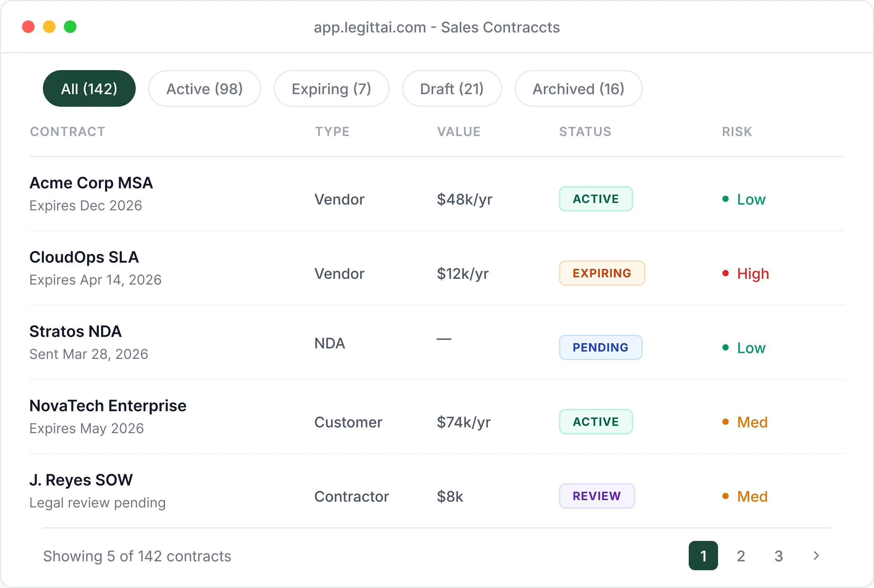Click the REVIEW badge on J. Reyes SOW

(597, 496)
